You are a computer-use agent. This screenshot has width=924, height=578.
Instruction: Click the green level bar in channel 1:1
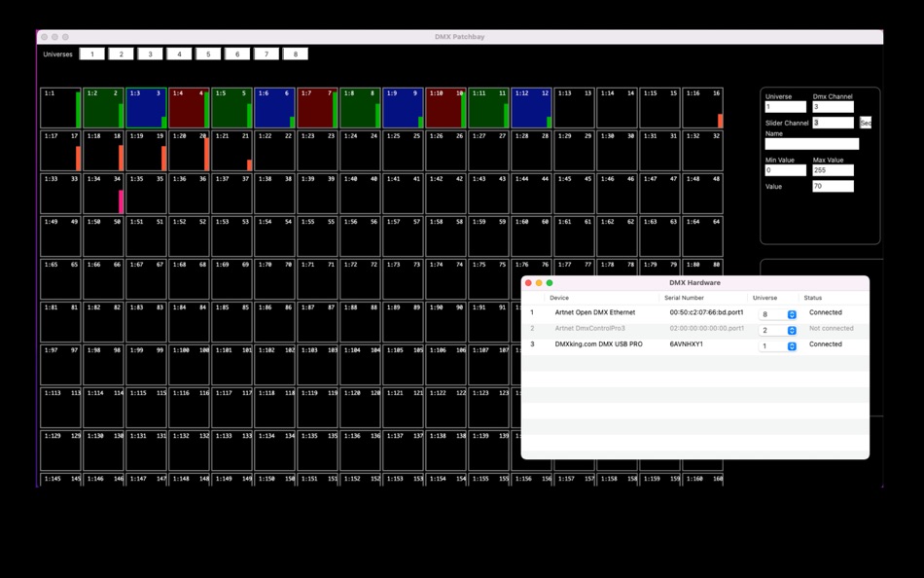(x=79, y=110)
